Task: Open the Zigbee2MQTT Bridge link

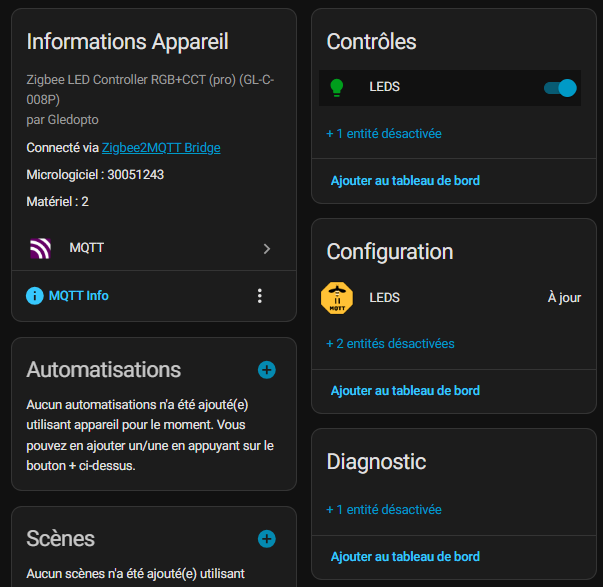Action: click(x=161, y=148)
